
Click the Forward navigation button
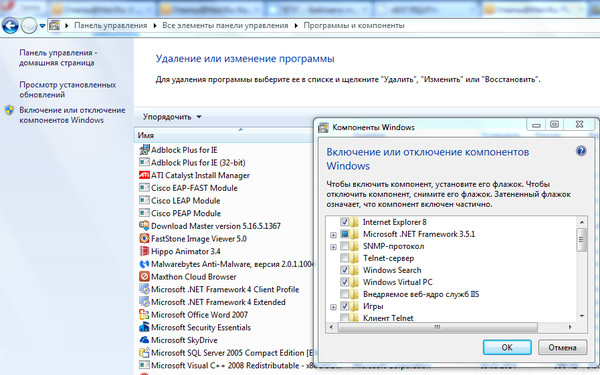coord(29,26)
